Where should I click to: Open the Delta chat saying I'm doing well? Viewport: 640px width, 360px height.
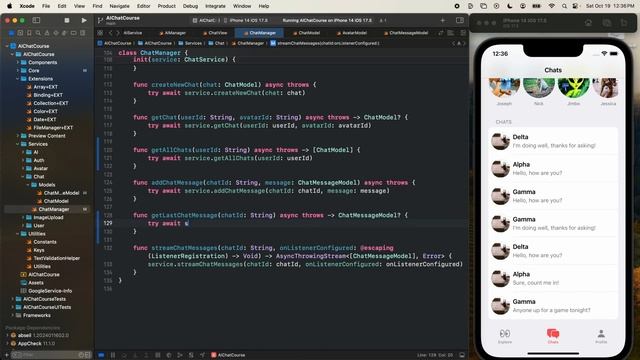pos(553,141)
